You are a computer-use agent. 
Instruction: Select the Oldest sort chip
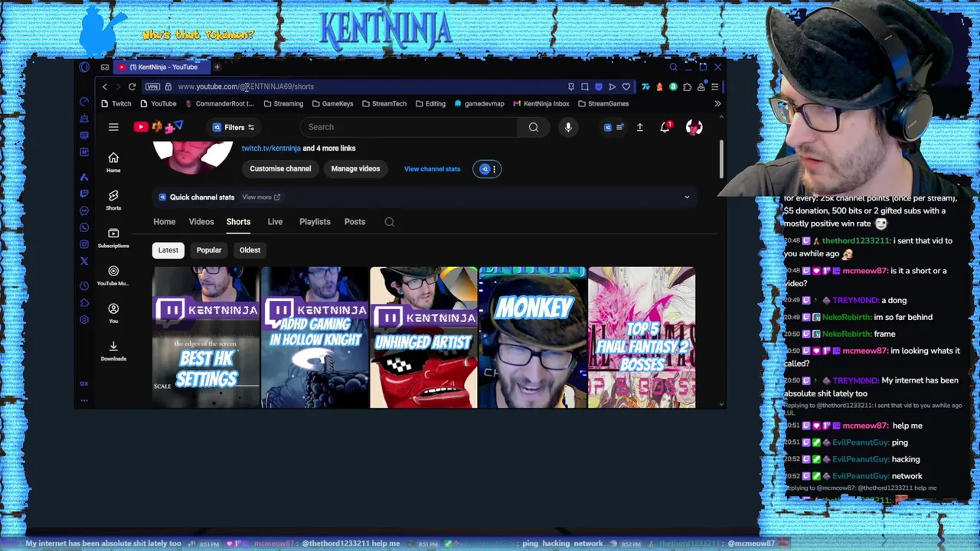pos(250,250)
